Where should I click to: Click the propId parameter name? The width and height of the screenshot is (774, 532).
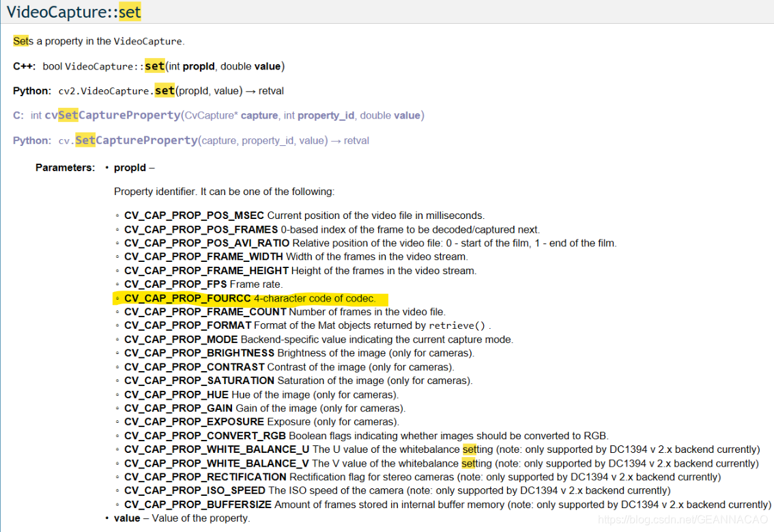click(130, 168)
